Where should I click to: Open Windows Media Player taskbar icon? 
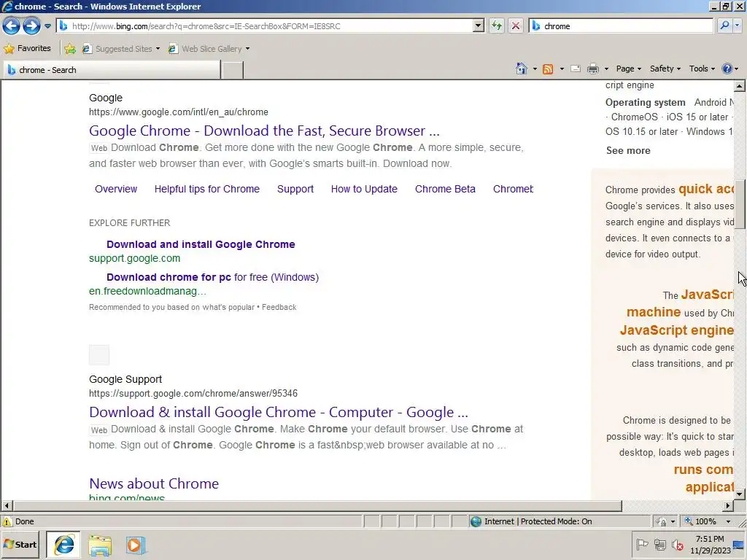135,545
